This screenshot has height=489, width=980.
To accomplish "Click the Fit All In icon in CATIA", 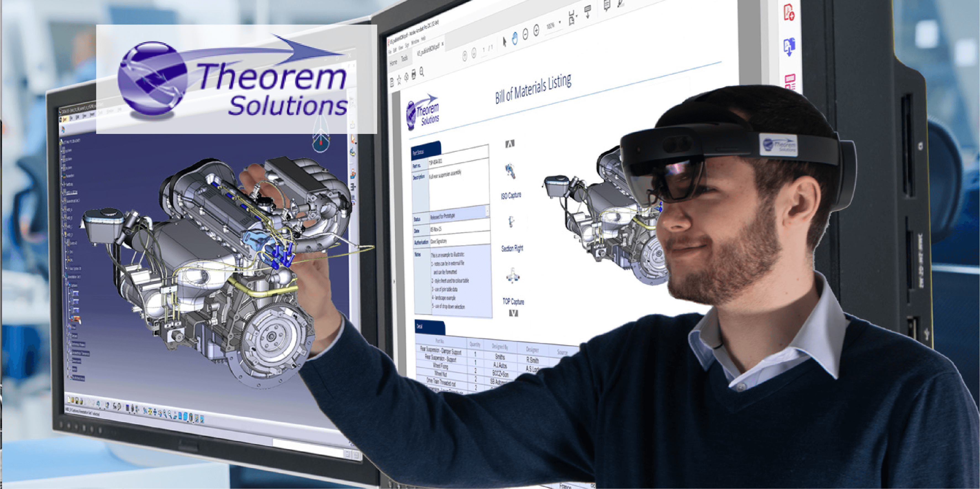I will click(150, 411).
